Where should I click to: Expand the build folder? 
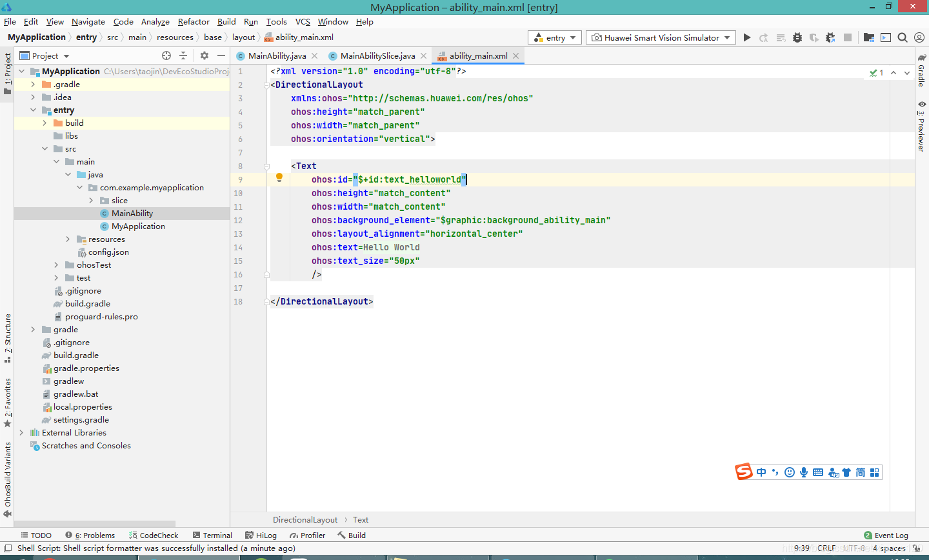click(45, 123)
